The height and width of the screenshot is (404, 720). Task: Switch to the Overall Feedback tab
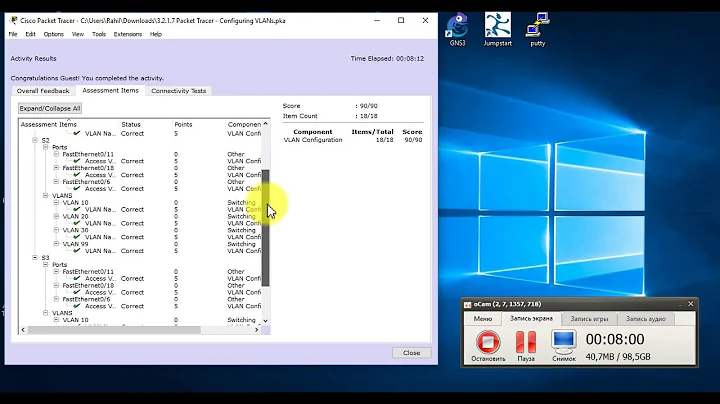[x=43, y=91]
